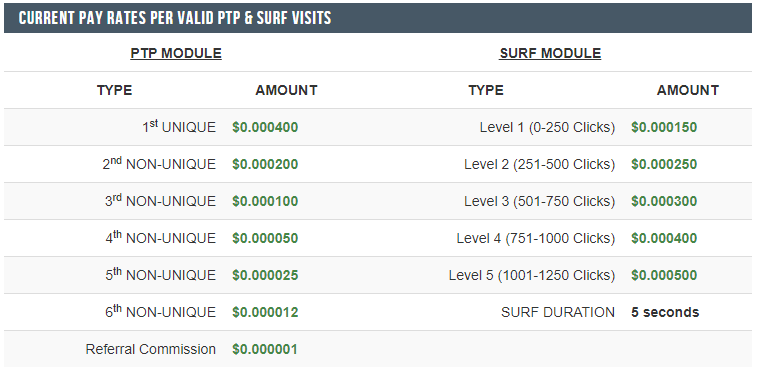Click Level 5 (1001-1250 Clicks) label
Screen dimensions: 757x369
[532, 275]
